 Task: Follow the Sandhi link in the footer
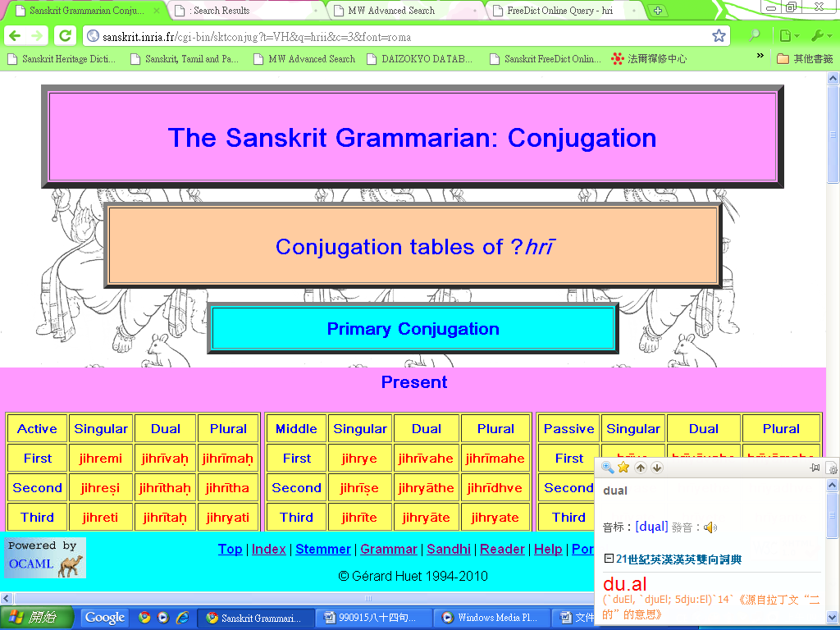(x=449, y=549)
